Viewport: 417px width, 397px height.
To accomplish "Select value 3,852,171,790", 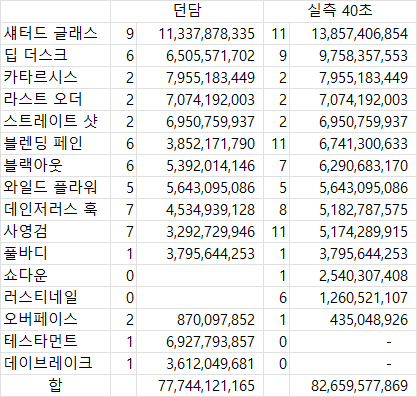I will point(200,143).
